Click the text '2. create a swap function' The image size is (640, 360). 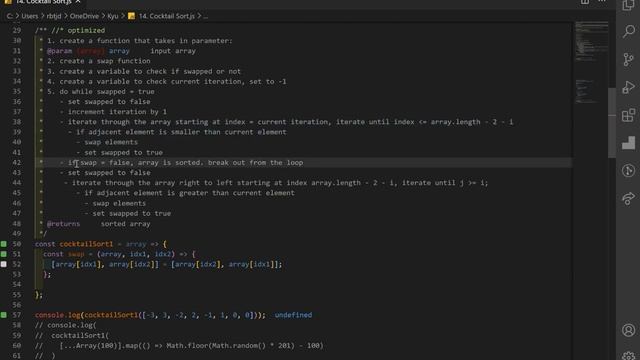pos(99,61)
